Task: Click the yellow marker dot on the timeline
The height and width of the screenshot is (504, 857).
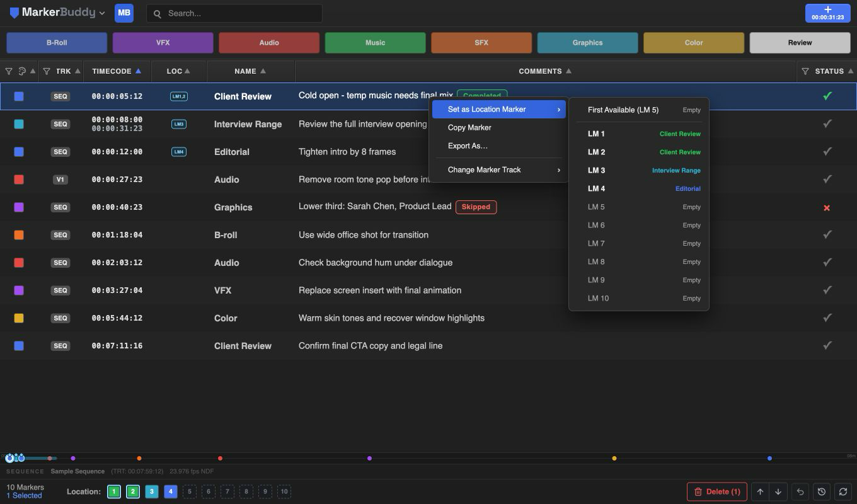Action: [614, 458]
